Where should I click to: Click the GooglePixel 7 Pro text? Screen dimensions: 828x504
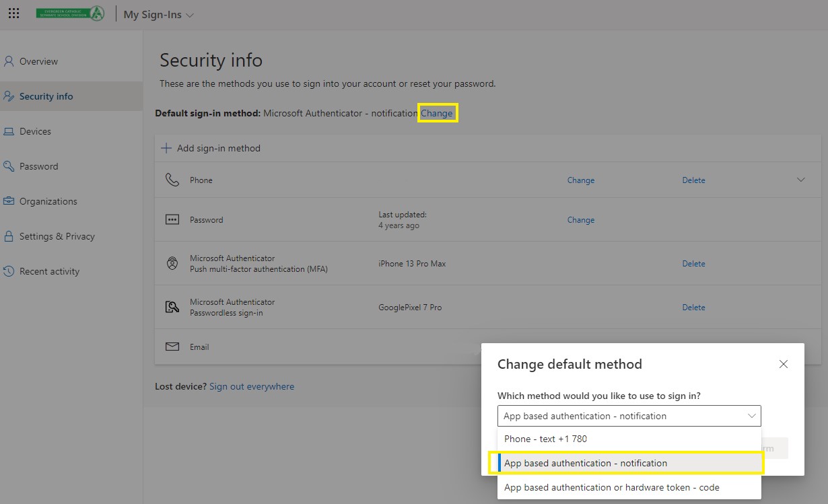[x=410, y=308]
